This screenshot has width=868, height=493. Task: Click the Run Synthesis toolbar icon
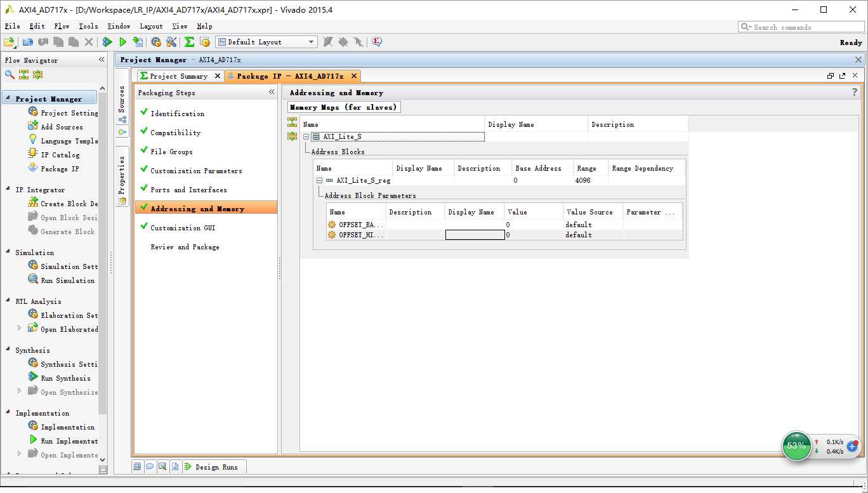[108, 42]
